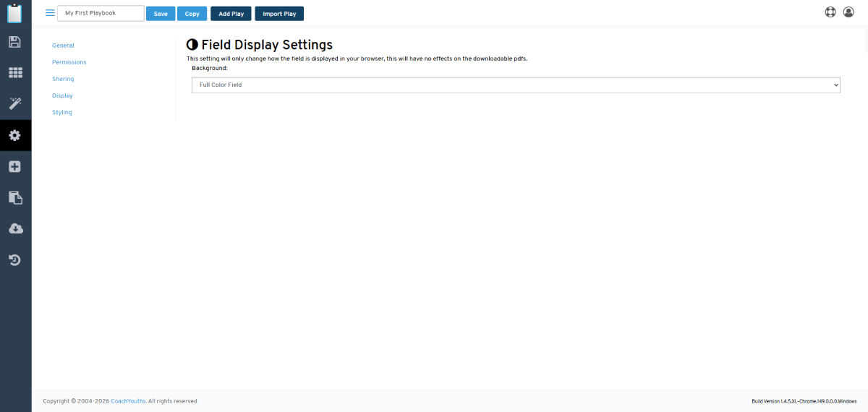The width and height of the screenshot is (868, 412).
Task: Click the Field Display Settings heading
Action: 267,45
